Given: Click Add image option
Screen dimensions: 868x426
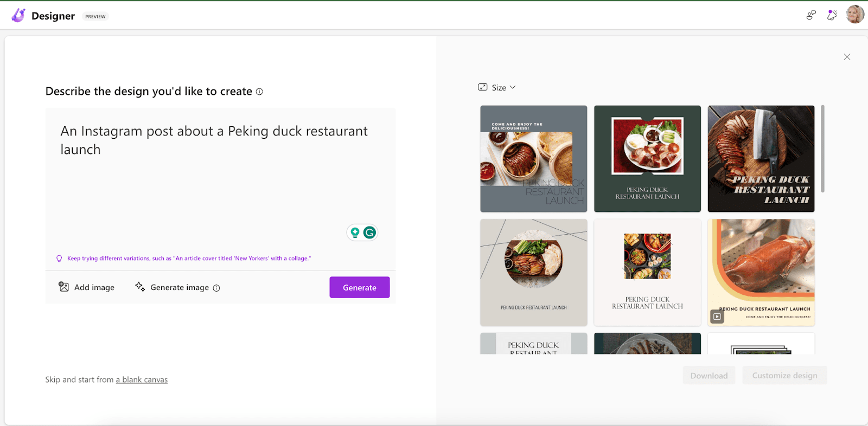Looking at the screenshot, I should pos(87,287).
